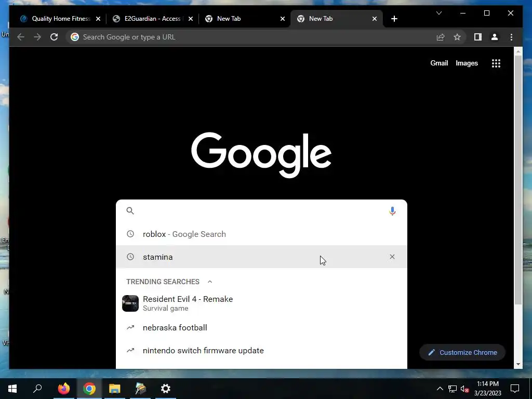Click the page vertical scrollbar thumb

coord(518,180)
